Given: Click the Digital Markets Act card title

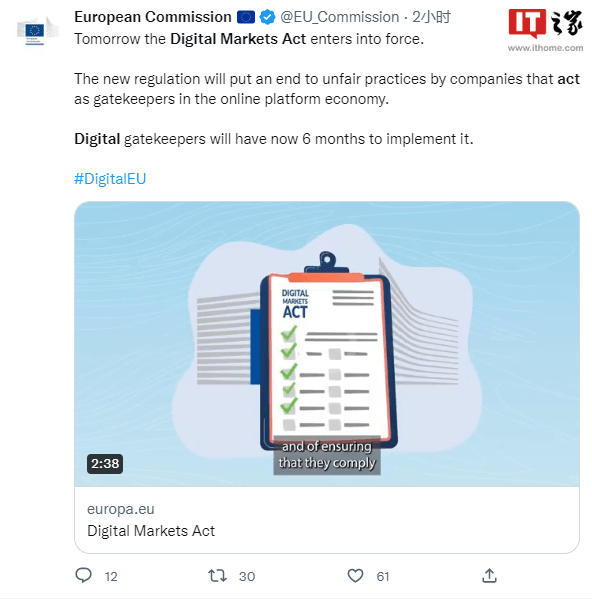Looking at the screenshot, I should [x=151, y=531].
